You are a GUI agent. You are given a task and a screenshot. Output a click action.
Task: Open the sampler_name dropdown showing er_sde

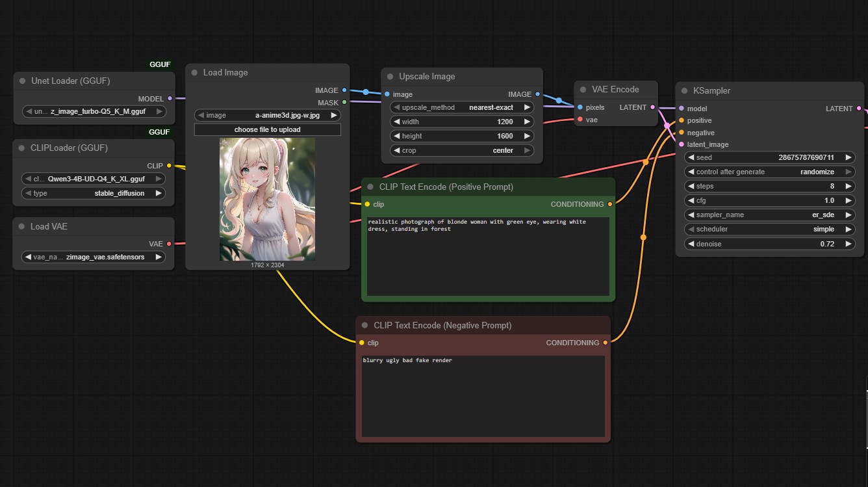click(x=770, y=215)
